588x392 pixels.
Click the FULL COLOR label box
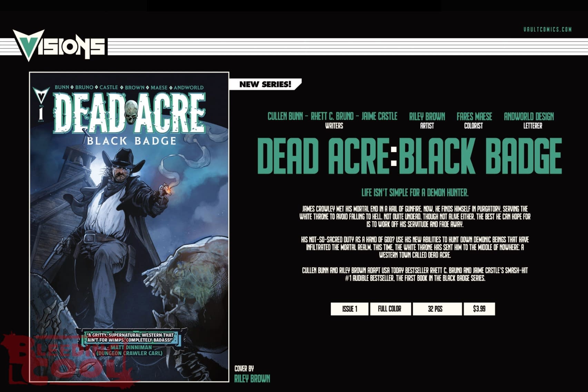click(390, 309)
